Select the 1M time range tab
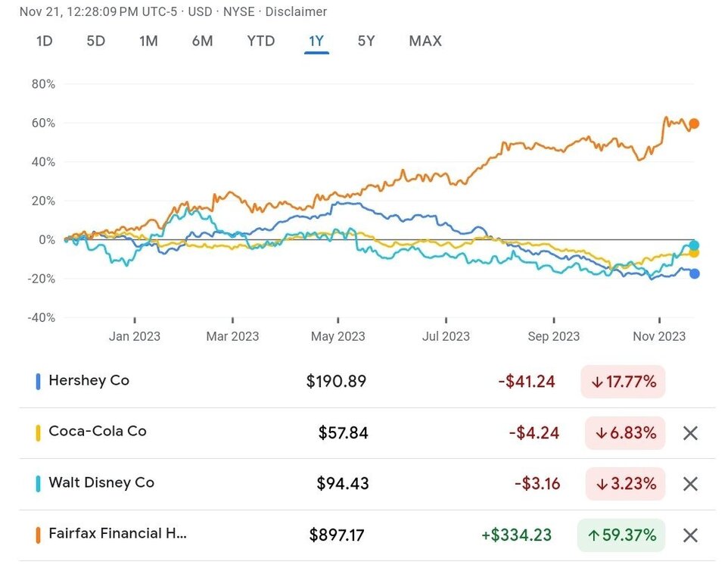Viewport: 728px width, 568px height. pyautogui.click(x=148, y=41)
